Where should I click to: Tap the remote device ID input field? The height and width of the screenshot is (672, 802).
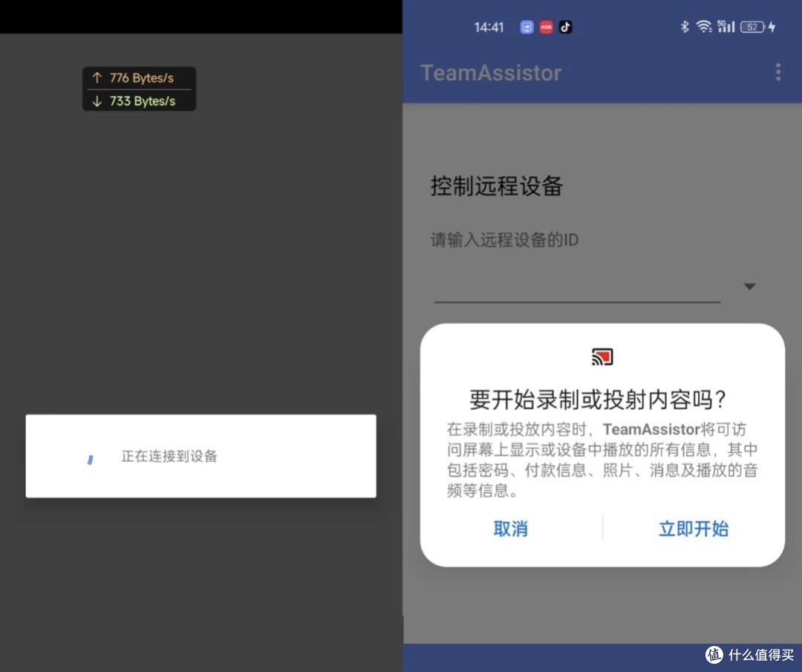click(578, 289)
